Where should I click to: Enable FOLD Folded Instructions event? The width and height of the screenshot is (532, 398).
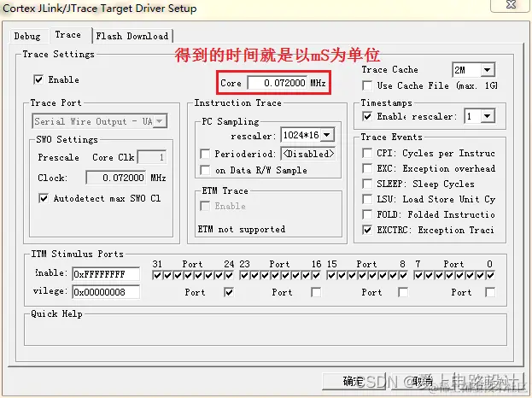pos(367,214)
